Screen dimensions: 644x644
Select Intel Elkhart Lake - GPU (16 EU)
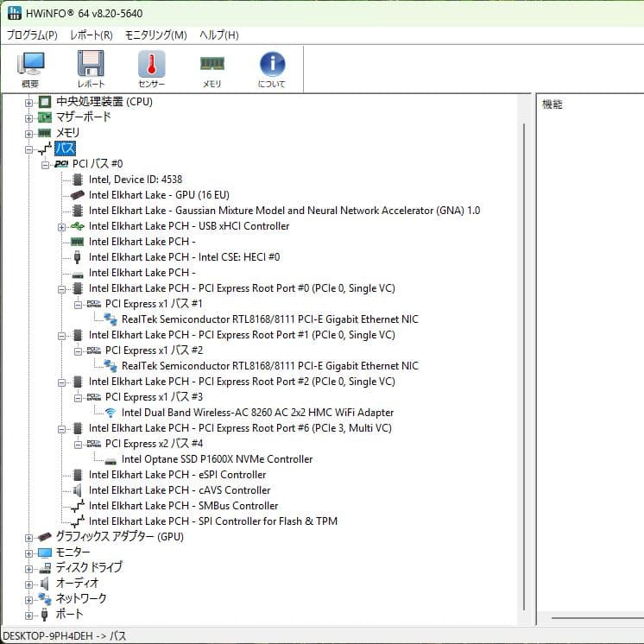159,195
